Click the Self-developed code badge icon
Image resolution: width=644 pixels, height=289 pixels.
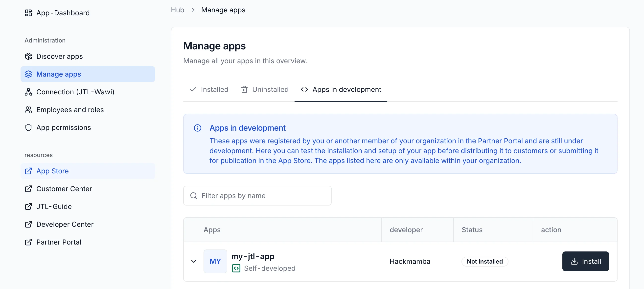tap(236, 268)
